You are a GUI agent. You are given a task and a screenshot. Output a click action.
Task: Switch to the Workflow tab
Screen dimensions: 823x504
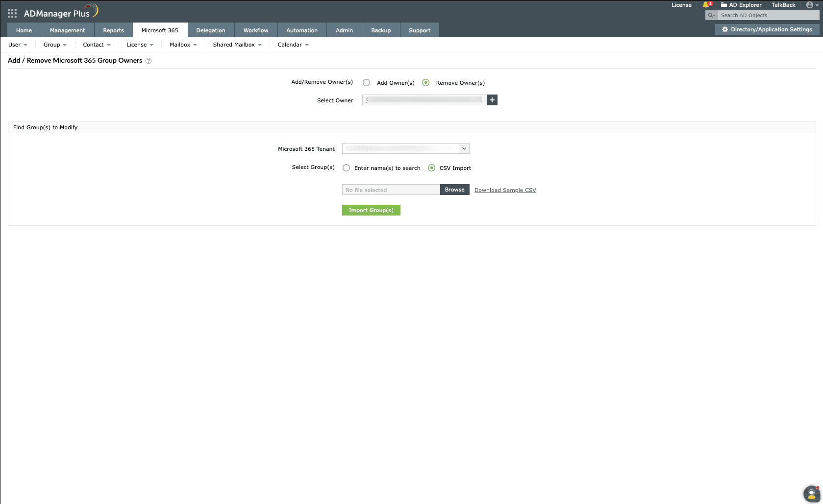pos(256,30)
